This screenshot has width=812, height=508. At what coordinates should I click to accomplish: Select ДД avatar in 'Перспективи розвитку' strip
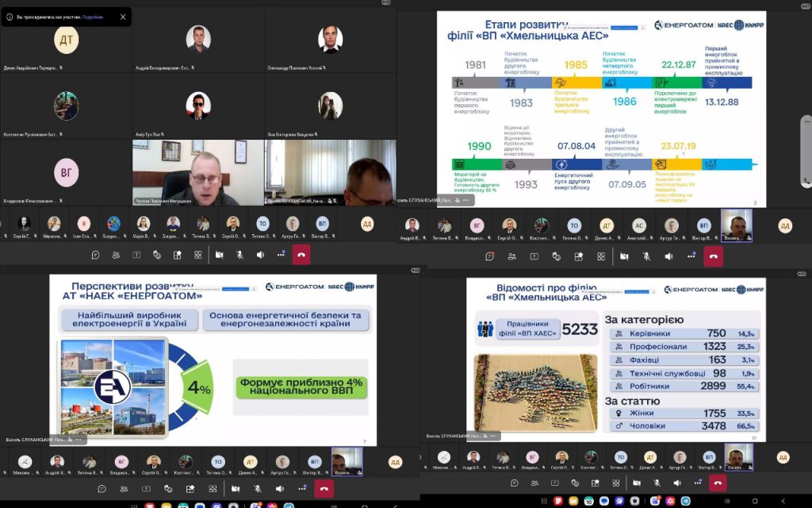[395, 462]
